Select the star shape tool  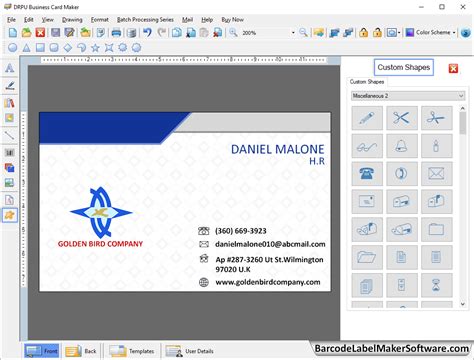point(95,48)
